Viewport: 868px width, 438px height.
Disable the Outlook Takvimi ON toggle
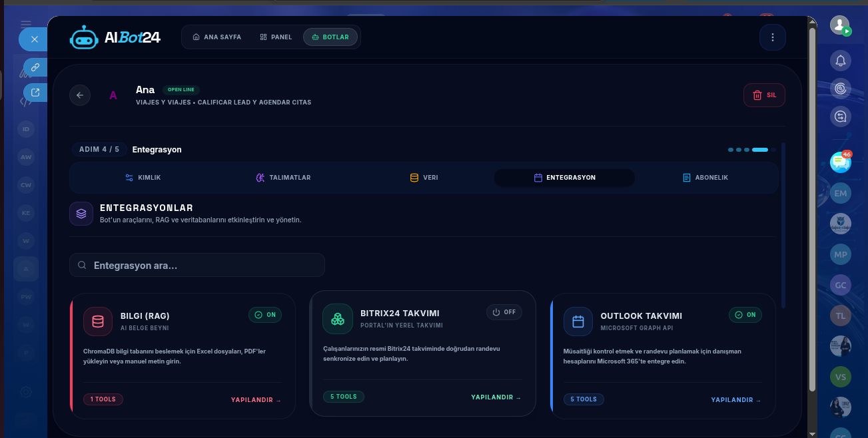coord(745,315)
